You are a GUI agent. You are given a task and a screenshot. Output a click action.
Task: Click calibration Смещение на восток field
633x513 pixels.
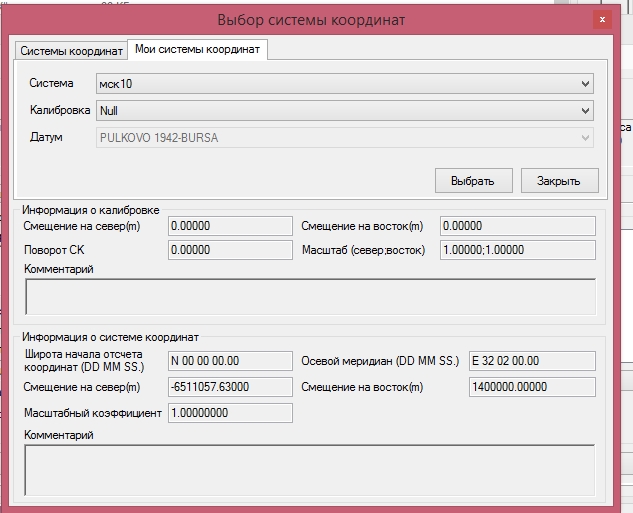coord(517,226)
